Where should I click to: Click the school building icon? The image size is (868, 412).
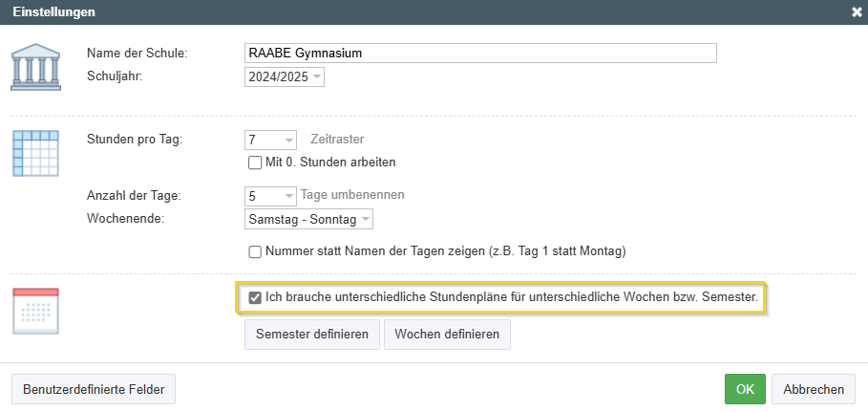(x=35, y=67)
